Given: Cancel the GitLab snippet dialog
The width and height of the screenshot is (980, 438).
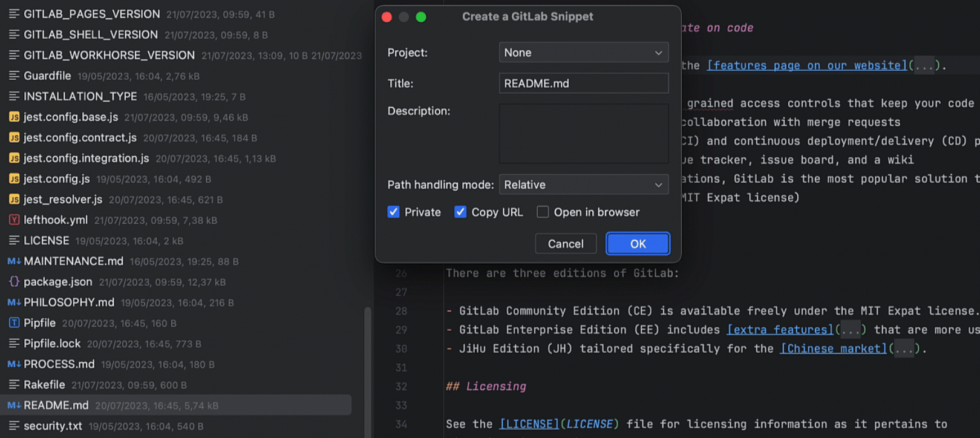Looking at the screenshot, I should pos(565,244).
